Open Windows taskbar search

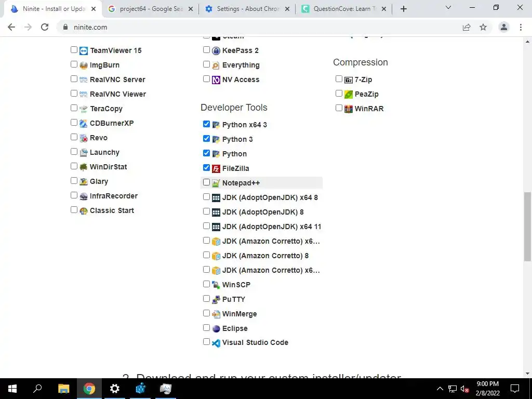37,389
